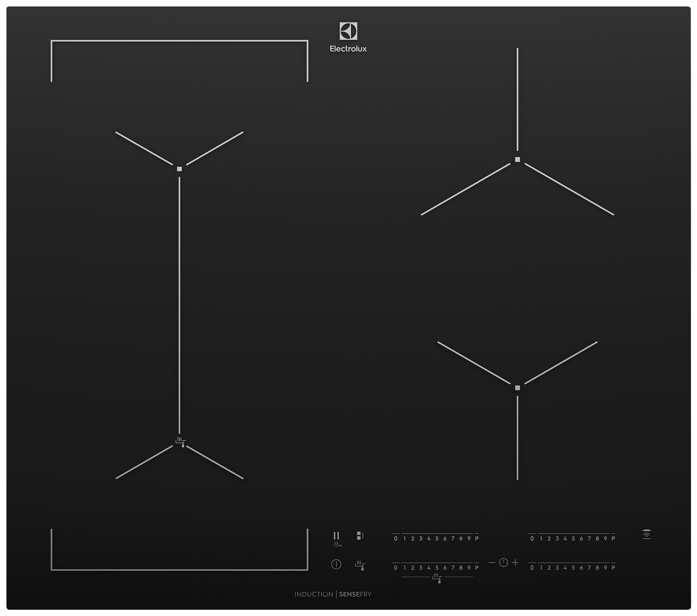Touch center square of bottom-right cooking zone
The width and height of the screenshot is (697, 616).
click(517, 388)
